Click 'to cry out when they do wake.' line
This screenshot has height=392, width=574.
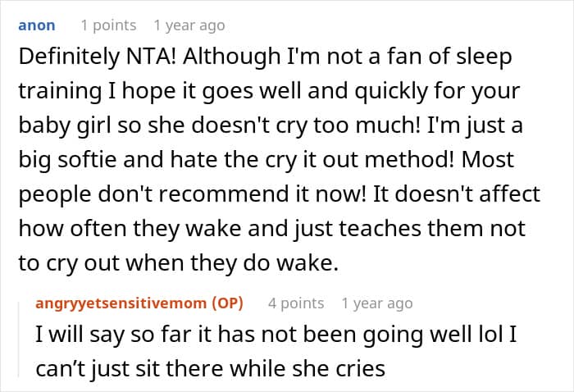point(178,263)
